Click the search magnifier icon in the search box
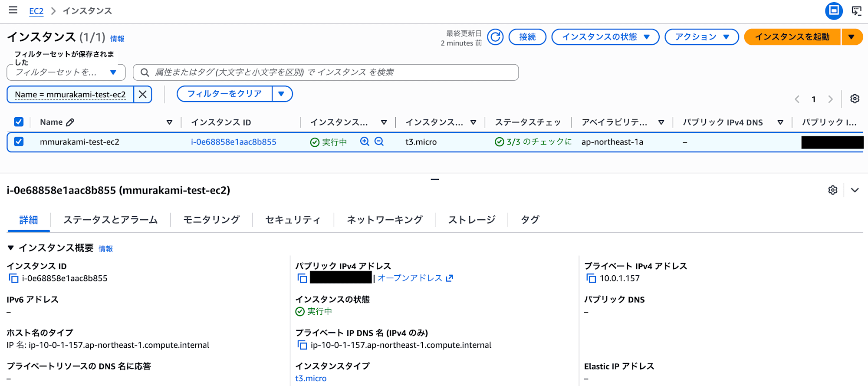The width and height of the screenshot is (868, 386). [145, 73]
